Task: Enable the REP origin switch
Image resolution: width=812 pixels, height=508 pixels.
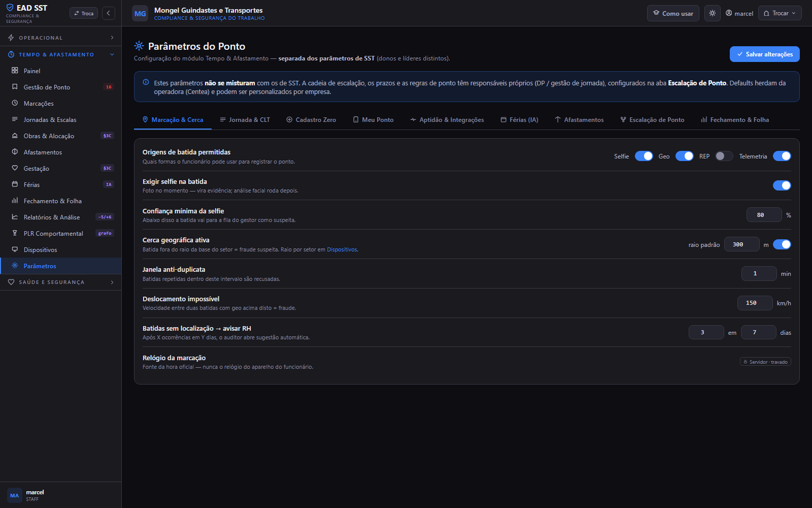Action: (724, 156)
